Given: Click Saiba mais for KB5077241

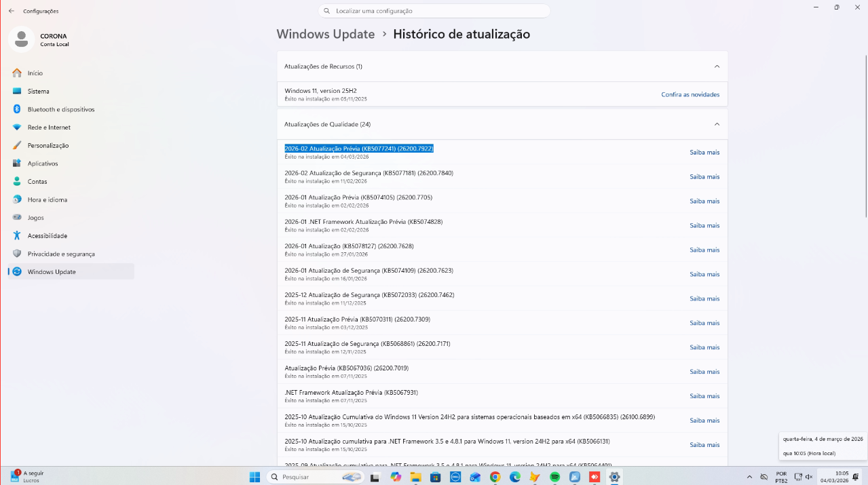Looking at the screenshot, I should click(704, 152).
